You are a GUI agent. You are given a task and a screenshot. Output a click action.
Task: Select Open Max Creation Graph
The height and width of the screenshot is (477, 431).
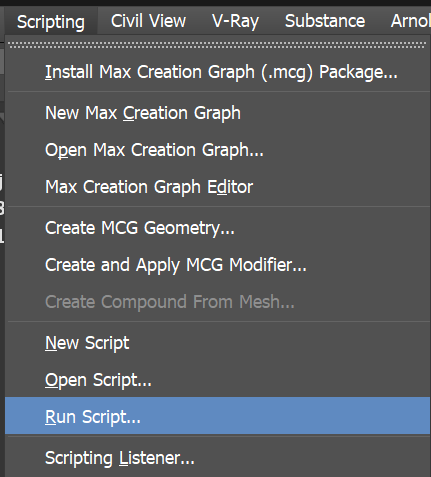click(218, 150)
